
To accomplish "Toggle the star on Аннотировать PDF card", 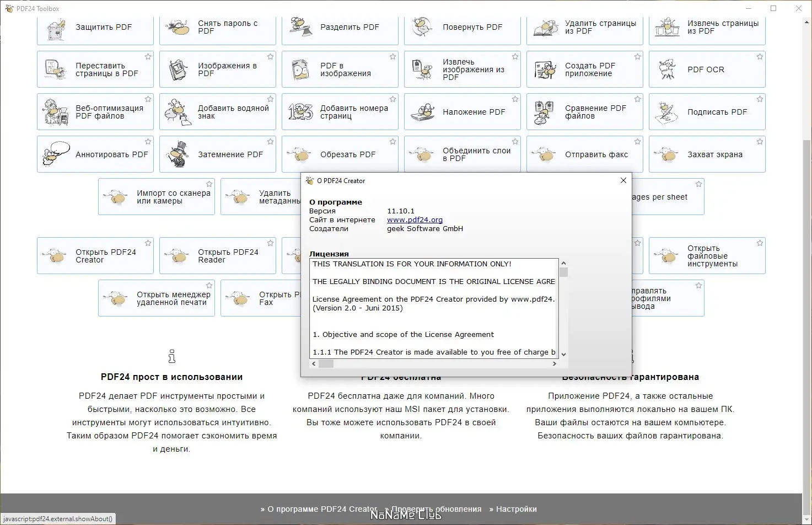I will (148, 142).
